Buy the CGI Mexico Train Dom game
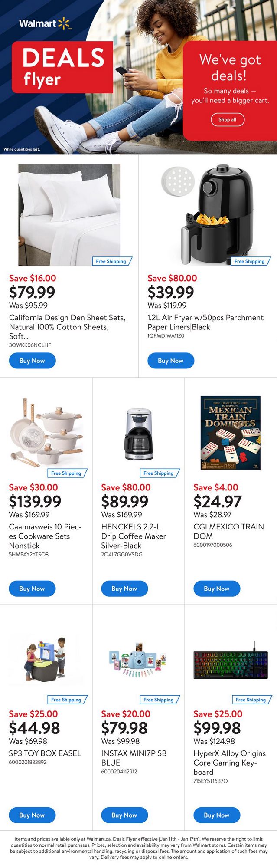The width and height of the screenshot is (277, 868). click(x=216, y=589)
